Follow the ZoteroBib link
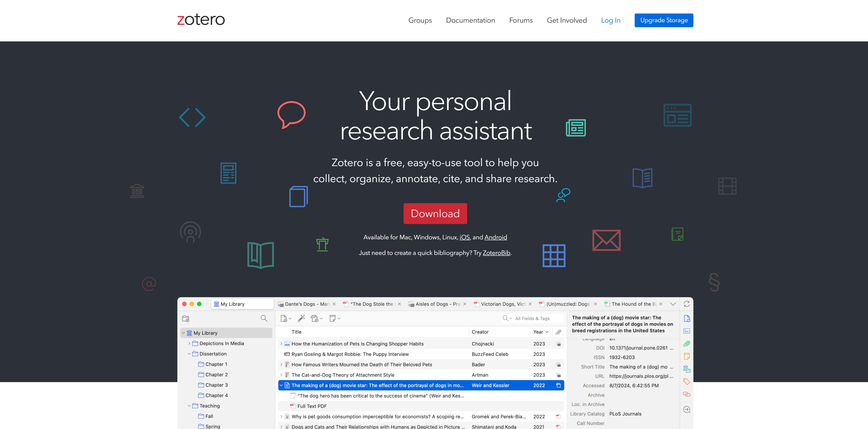This screenshot has width=868, height=429. click(496, 253)
